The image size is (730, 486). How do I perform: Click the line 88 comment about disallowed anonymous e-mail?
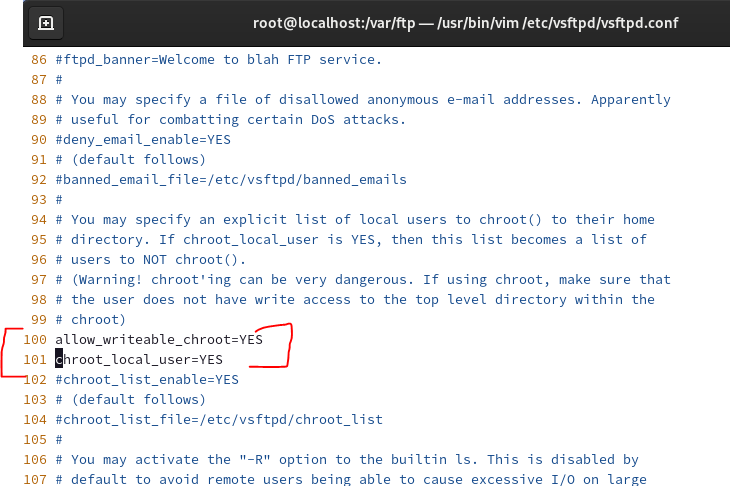tap(363, 100)
